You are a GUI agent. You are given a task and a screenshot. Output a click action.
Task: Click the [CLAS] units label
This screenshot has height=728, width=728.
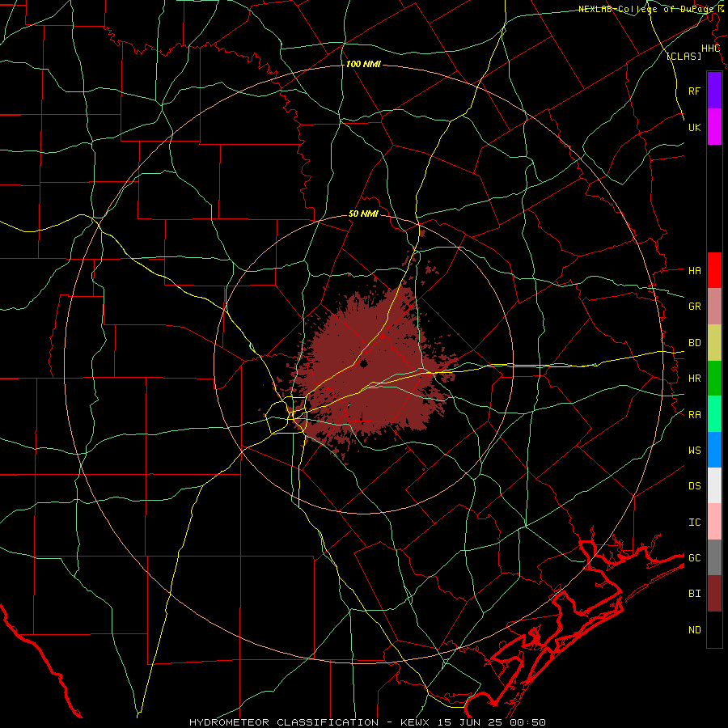tap(684, 56)
